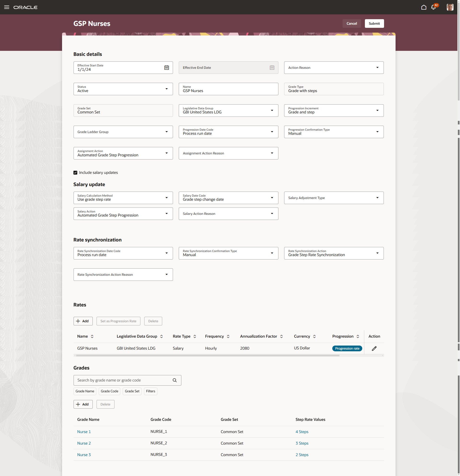The width and height of the screenshot is (460, 476).
Task: Open the Progression Increment dropdown
Action: click(377, 111)
